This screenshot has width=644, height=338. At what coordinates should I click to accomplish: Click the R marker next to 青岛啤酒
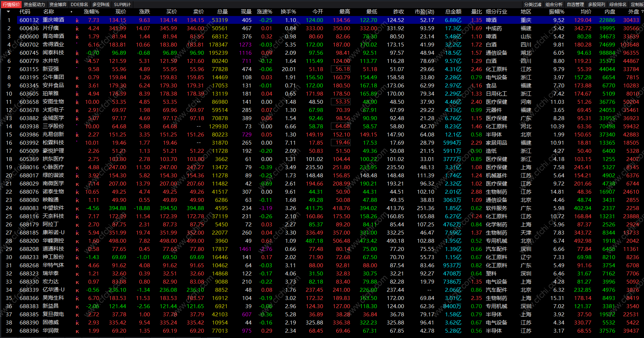pyautogui.click(x=77, y=37)
